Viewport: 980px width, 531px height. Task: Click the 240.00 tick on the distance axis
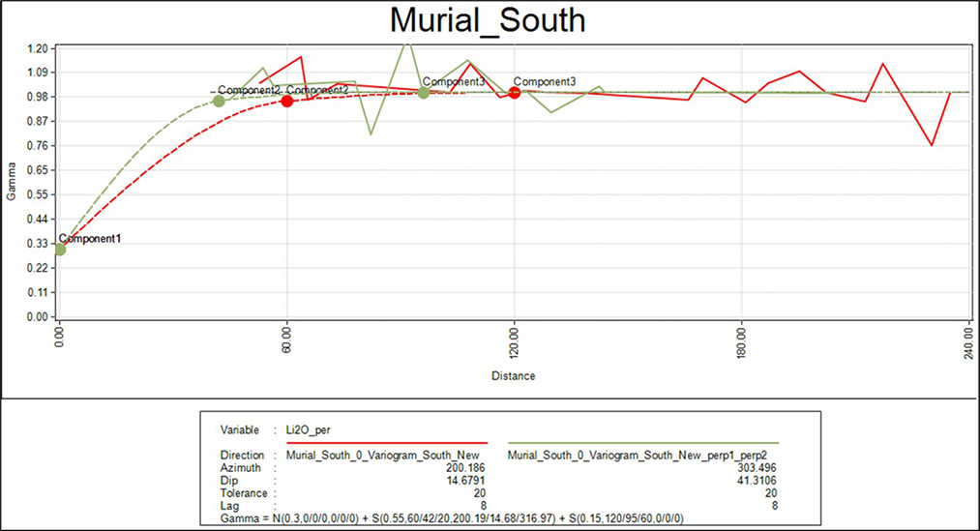pos(969,342)
